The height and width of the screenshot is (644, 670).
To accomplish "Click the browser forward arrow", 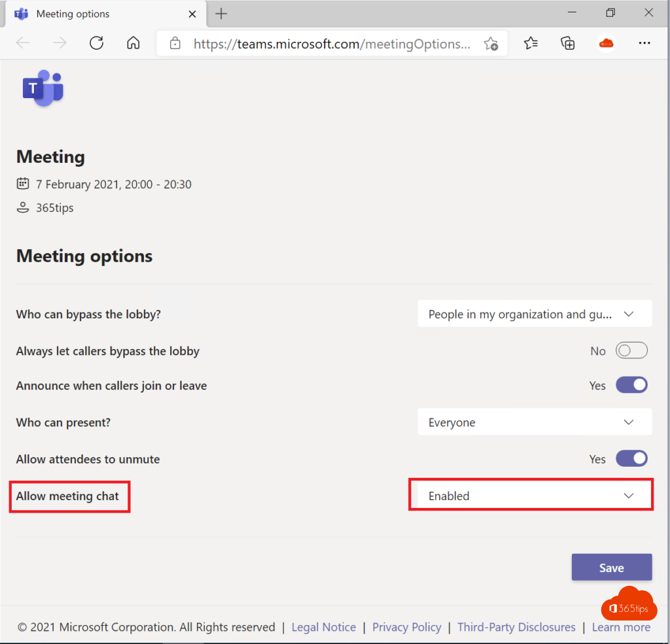I will pyautogui.click(x=60, y=42).
